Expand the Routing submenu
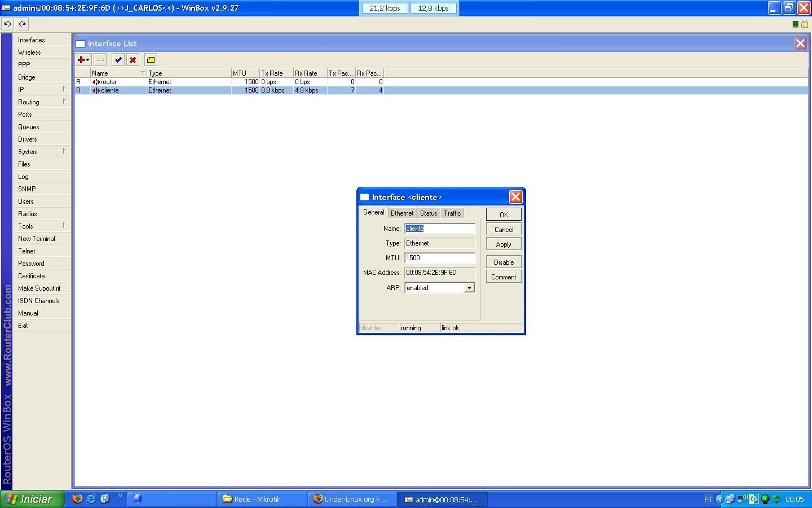 [x=64, y=102]
